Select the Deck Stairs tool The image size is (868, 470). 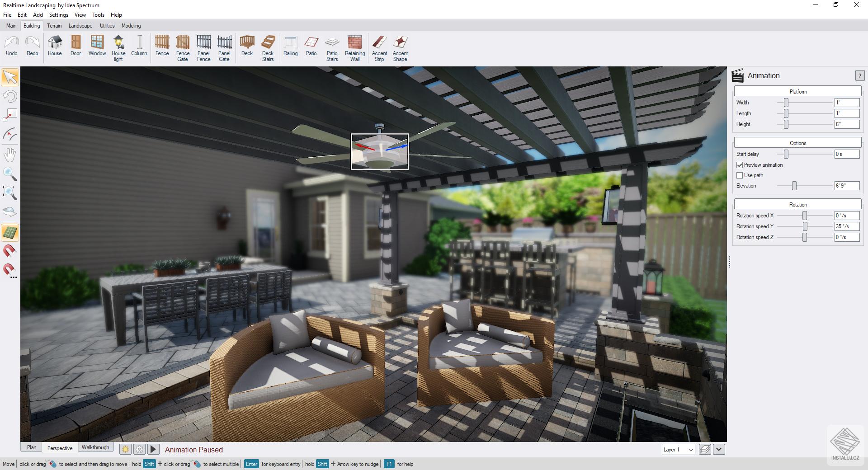coord(268,47)
